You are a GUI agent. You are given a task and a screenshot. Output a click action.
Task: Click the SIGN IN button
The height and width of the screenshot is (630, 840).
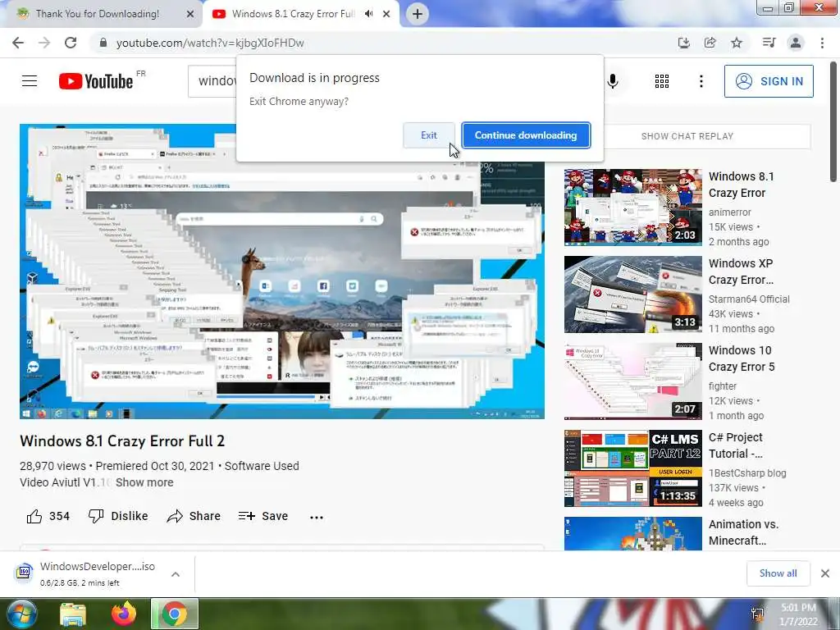pos(769,81)
